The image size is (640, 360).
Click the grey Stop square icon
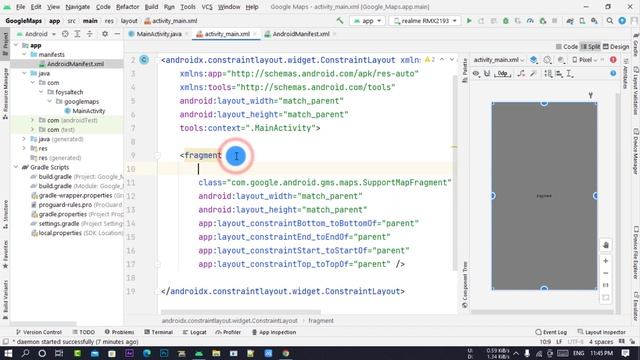click(x=554, y=20)
